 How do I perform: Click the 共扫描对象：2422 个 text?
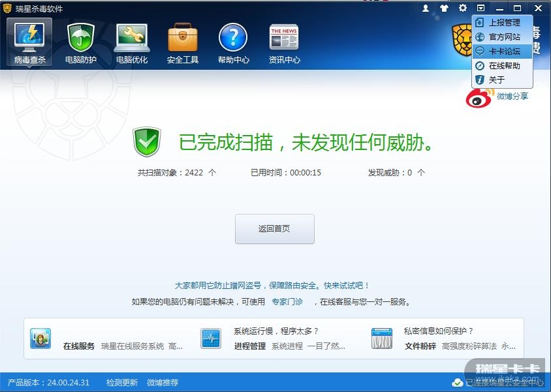click(x=177, y=173)
